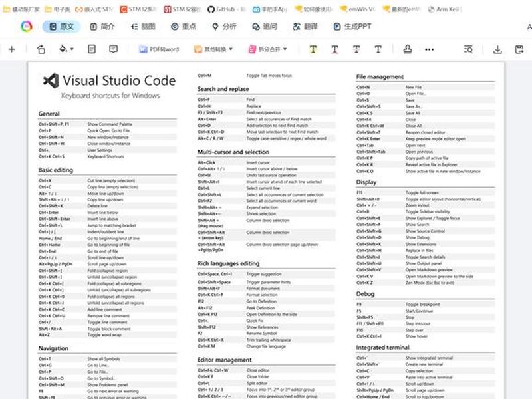Image resolution: width=532 pixels, height=399 pixels.
Task: Open the 追问 tab
Action: (x=265, y=27)
